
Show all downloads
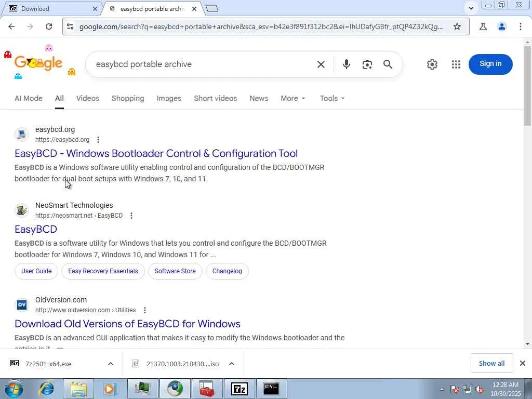click(491, 363)
